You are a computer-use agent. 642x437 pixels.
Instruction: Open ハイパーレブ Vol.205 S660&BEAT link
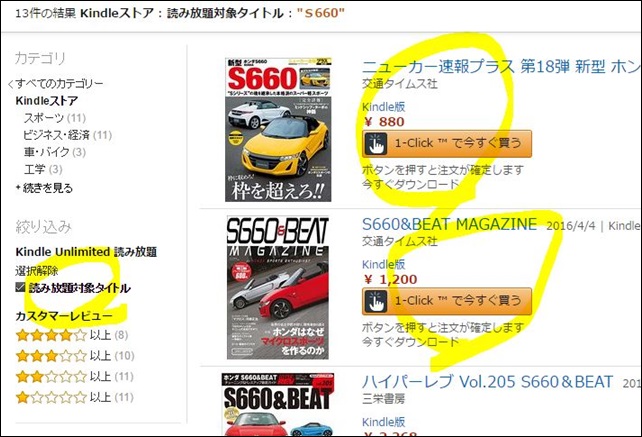[487, 382]
